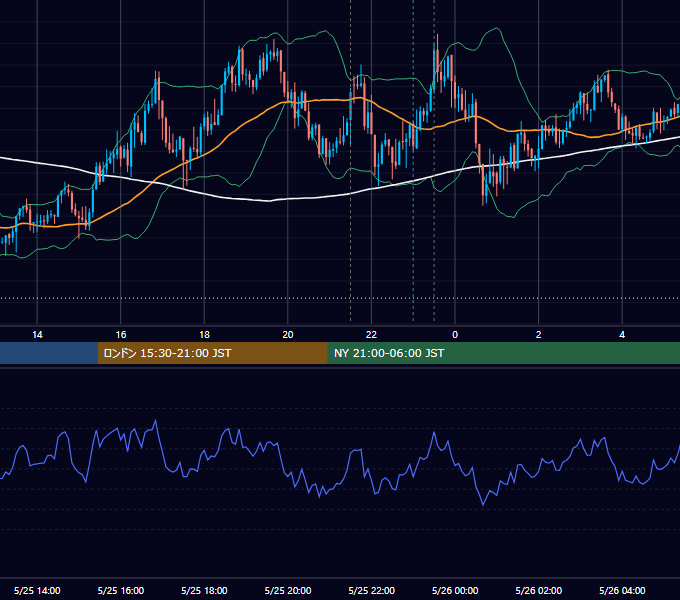Click the hour label 20 on time axis
Screen dimensions: 680x600
coord(288,335)
